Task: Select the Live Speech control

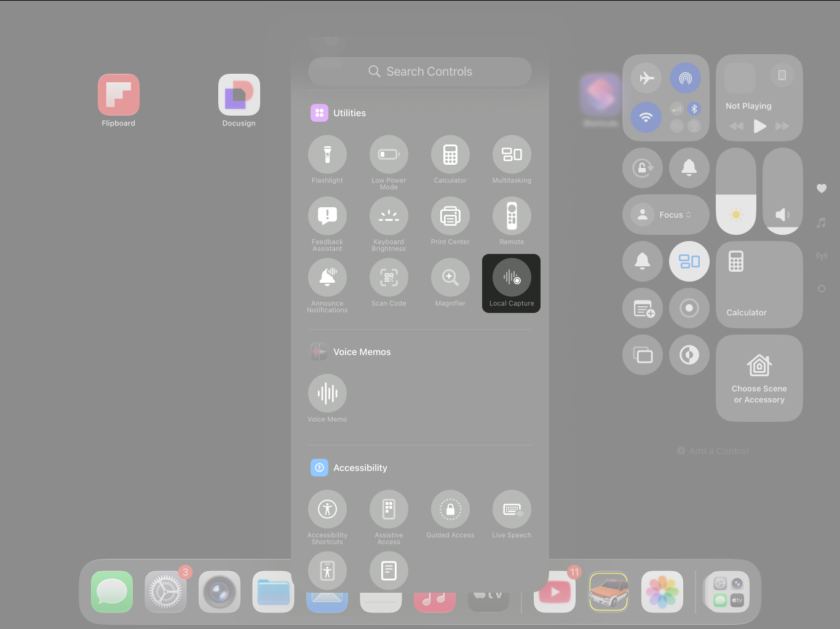Action: click(x=512, y=510)
